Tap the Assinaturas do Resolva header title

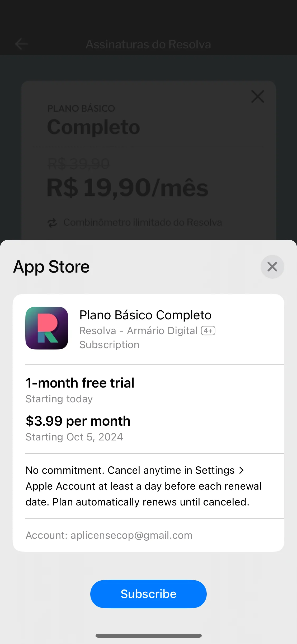pyautogui.click(x=148, y=44)
